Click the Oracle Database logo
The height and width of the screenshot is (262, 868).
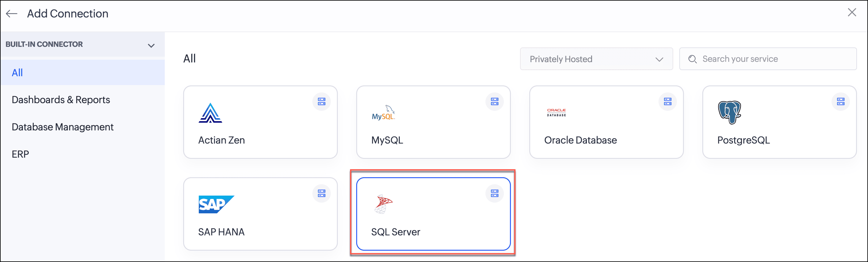pyautogui.click(x=556, y=112)
